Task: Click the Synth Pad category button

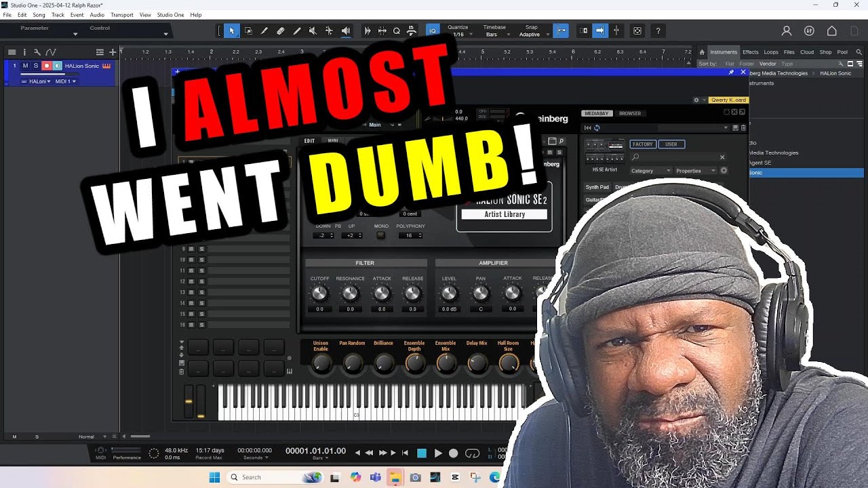Action: click(x=597, y=187)
